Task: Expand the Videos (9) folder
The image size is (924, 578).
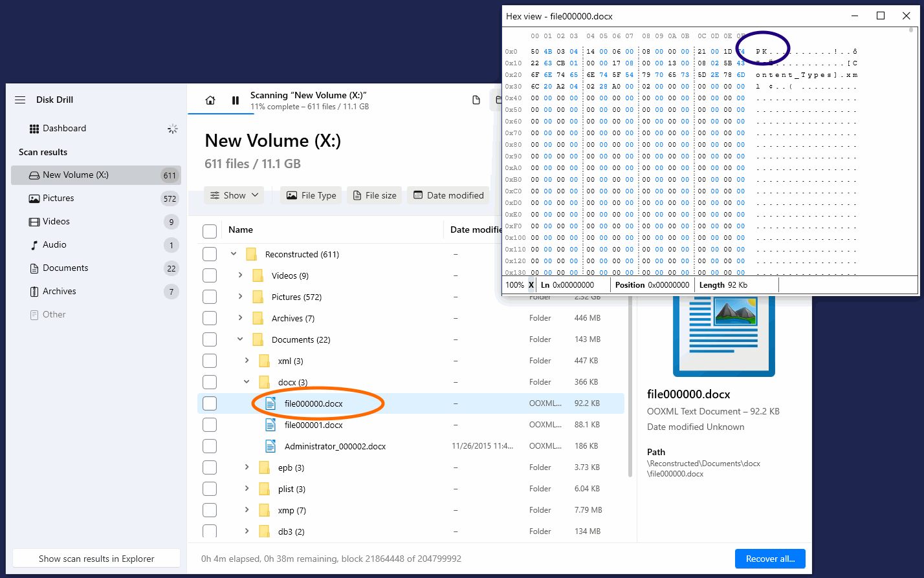Action: pyautogui.click(x=240, y=275)
